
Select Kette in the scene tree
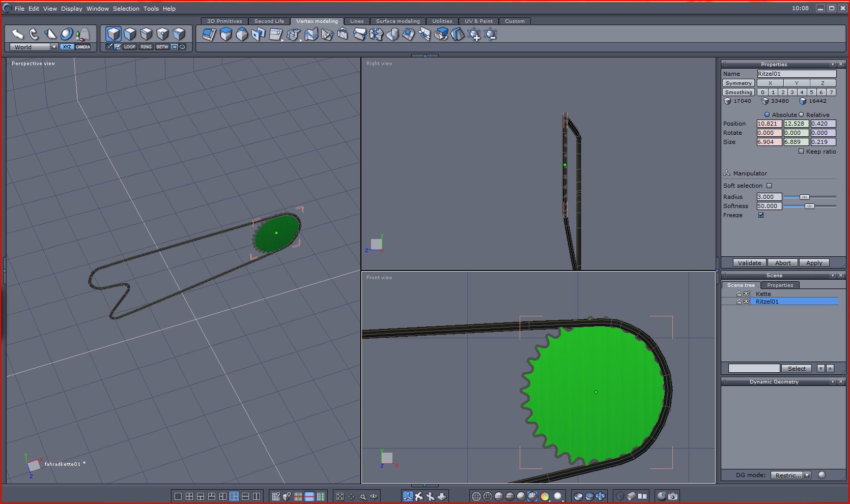click(763, 294)
